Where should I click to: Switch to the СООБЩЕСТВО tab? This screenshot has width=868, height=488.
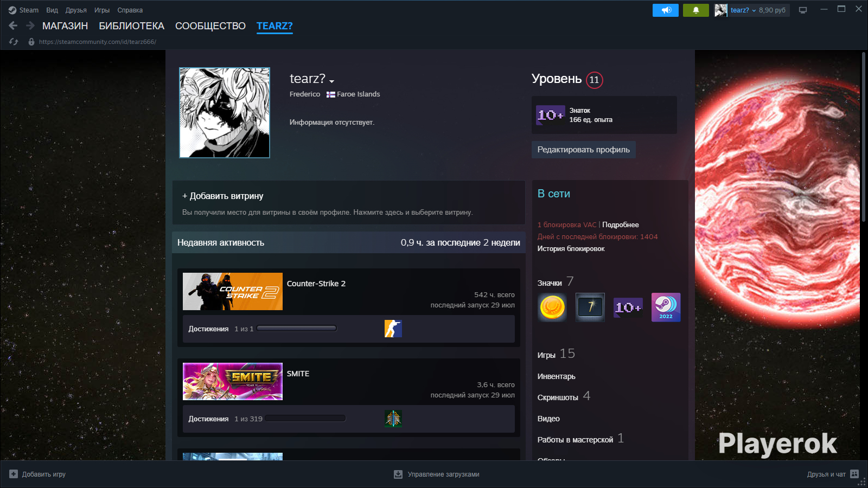(210, 26)
